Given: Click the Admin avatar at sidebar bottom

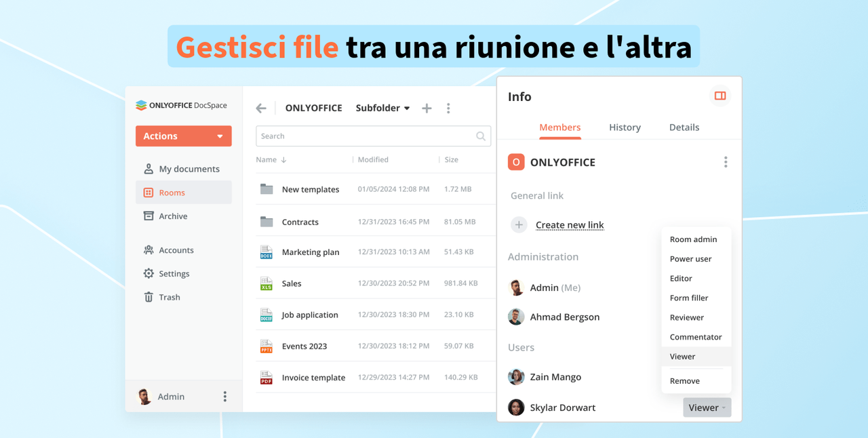Looking at the screenshot, I should [144, 397].
